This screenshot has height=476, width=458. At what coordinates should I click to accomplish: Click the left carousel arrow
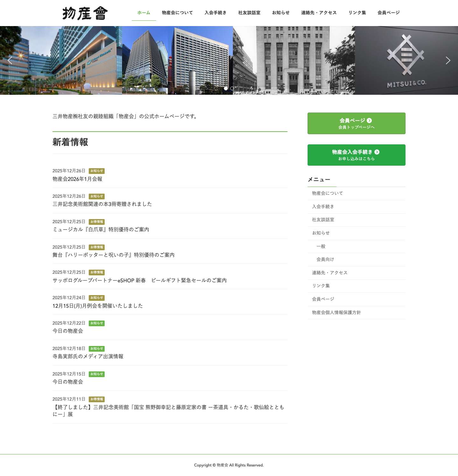coord(10,60)
